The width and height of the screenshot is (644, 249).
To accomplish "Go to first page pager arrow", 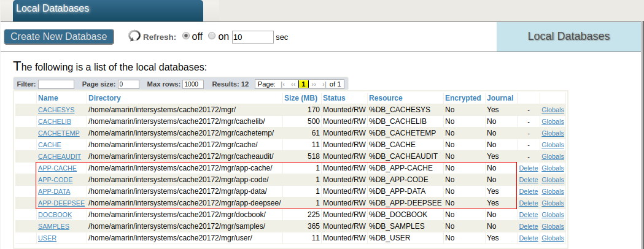I will [283, 84].
